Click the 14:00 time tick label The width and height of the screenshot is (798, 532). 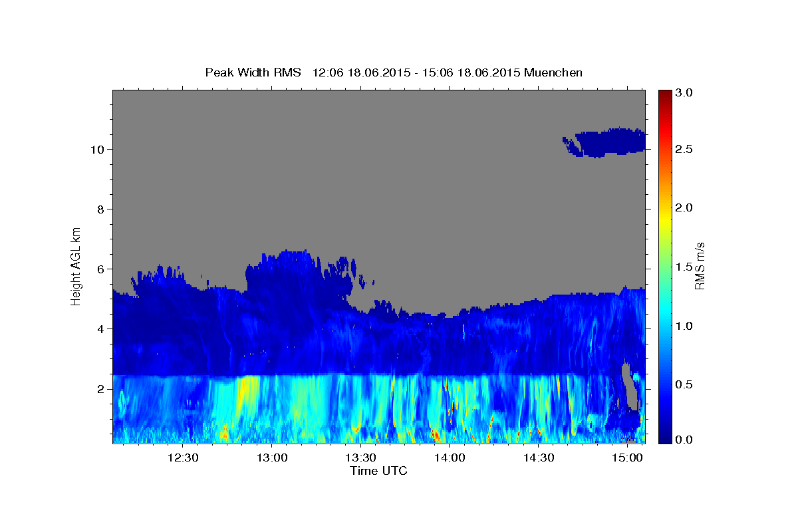pyautogui.click(x=450, y=458)
